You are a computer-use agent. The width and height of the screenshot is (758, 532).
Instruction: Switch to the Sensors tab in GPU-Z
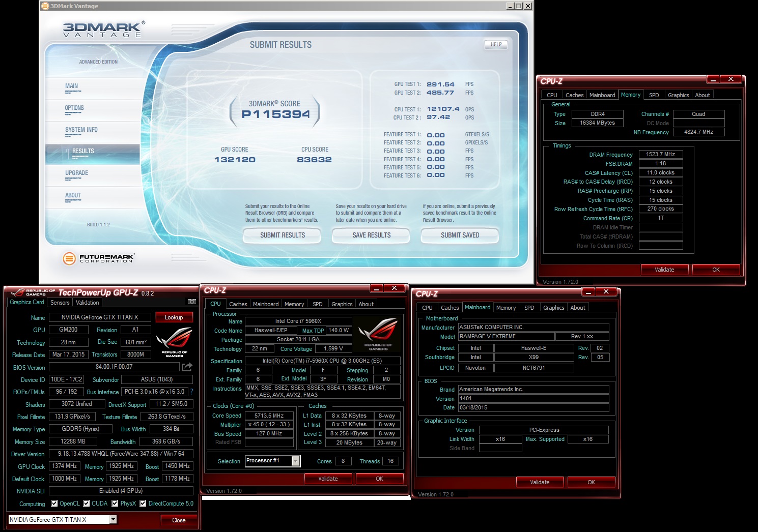[60, 303]
